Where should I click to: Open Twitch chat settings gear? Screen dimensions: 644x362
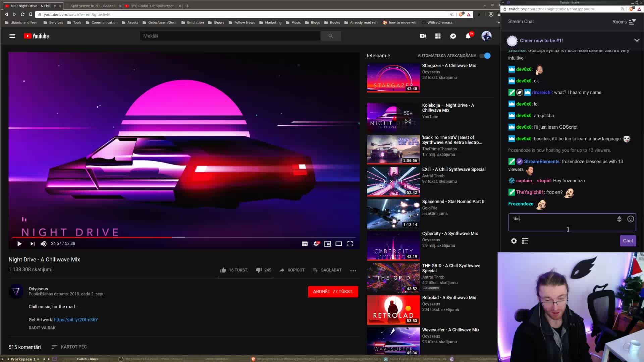514,241
